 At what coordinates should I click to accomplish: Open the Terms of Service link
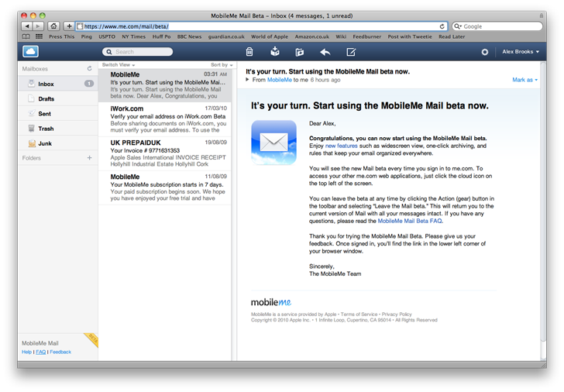(359, 315)
